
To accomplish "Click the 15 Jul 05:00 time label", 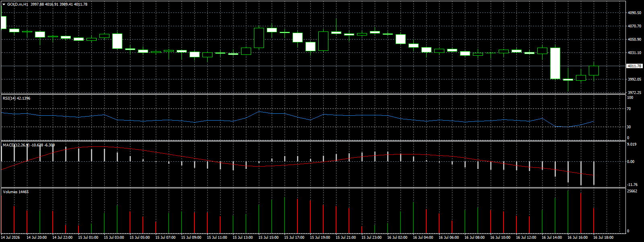I will (x=140, y=238).
